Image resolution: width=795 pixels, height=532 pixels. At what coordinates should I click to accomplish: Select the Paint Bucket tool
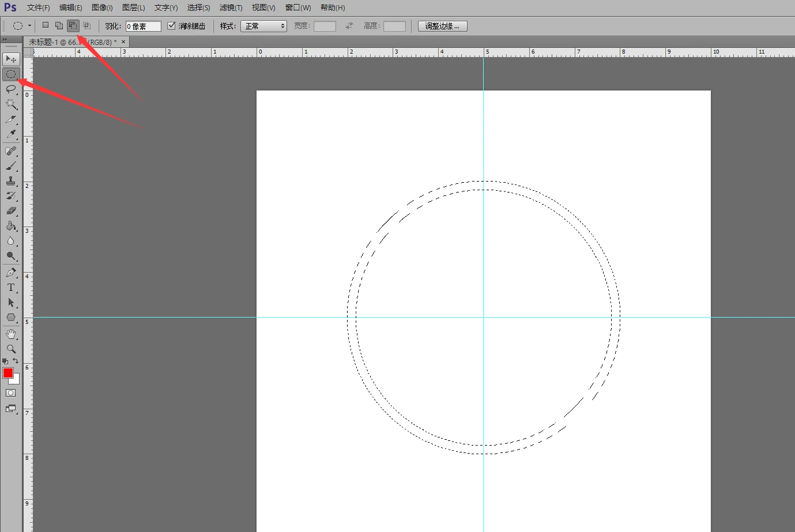coord(11,226)
